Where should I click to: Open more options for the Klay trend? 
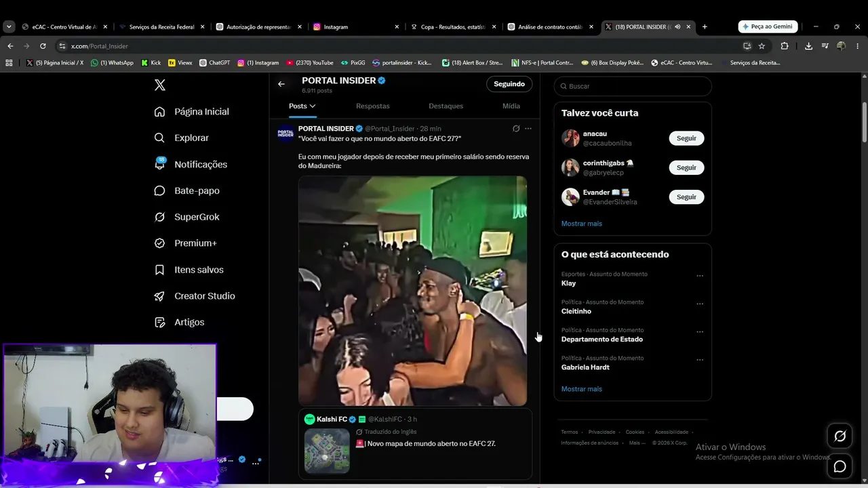point(700,276)
